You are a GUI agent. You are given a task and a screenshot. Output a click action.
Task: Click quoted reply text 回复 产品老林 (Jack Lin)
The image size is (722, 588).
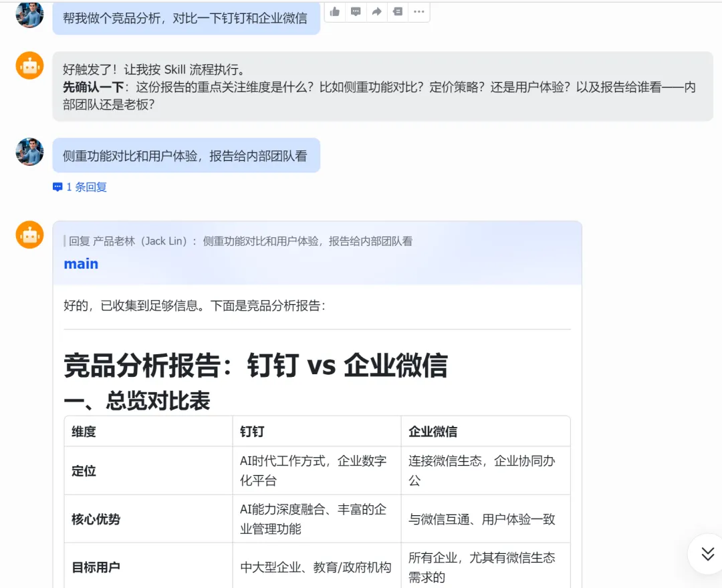238,241
